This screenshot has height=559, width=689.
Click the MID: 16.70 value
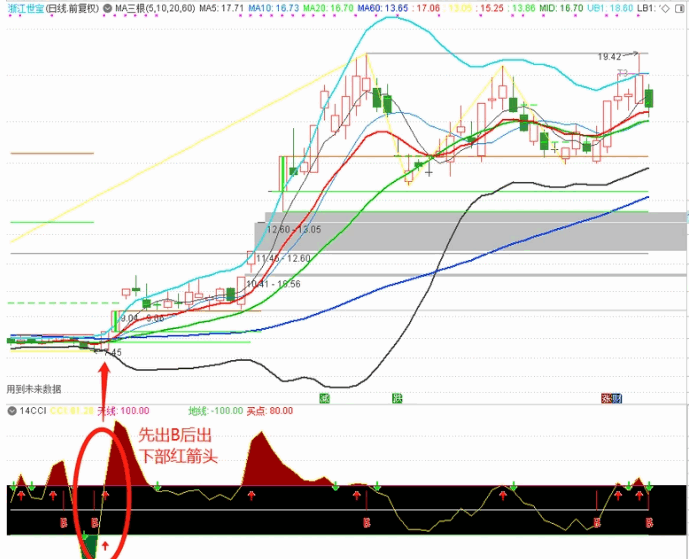(561, 8)
